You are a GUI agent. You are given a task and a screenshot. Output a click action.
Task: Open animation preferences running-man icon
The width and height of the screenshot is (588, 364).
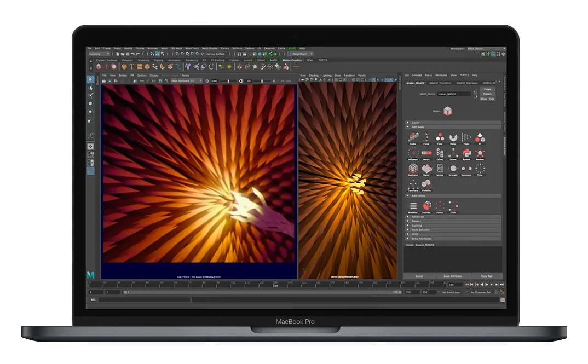[501, 292]
